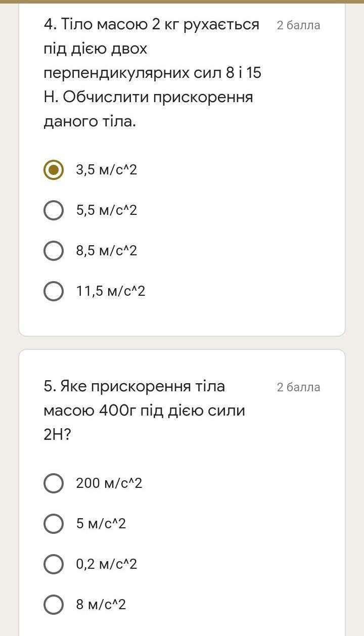Click the '5,5 м/с^2' answer label text

point(107,210)
